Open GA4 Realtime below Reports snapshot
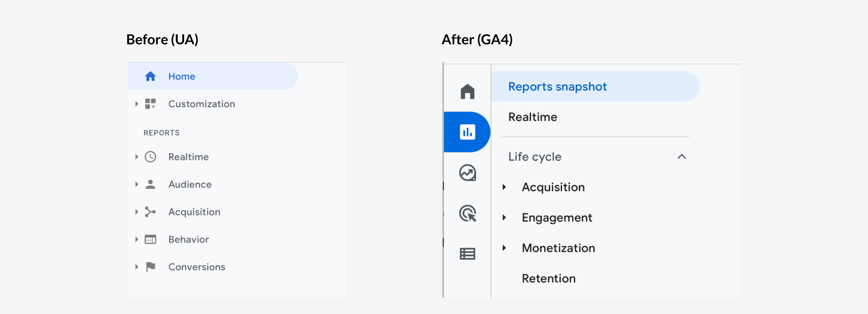 (533, 117)
